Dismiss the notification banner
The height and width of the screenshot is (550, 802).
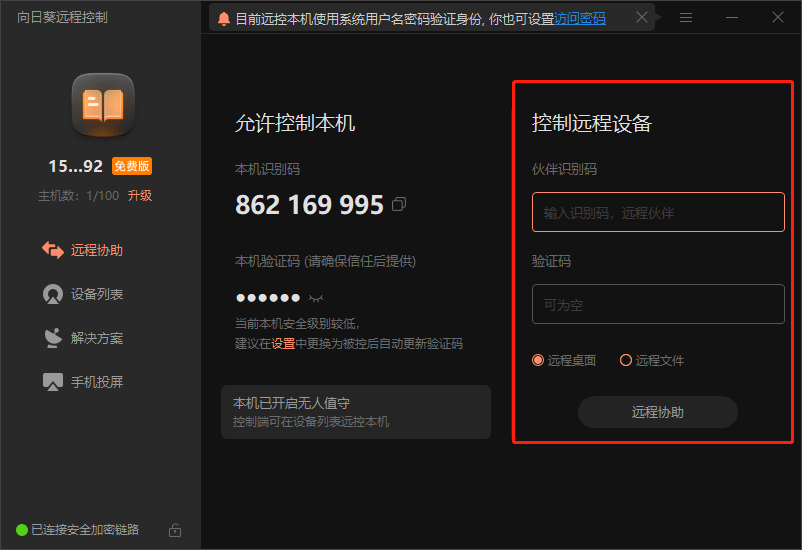pyautogui.click(x=642, y=17)
